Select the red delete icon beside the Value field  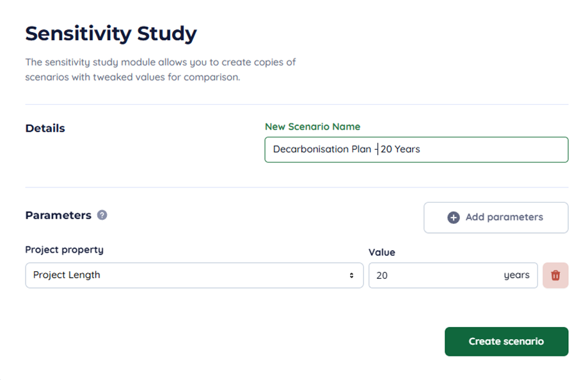pyautogui.click(x=555, y=275)
